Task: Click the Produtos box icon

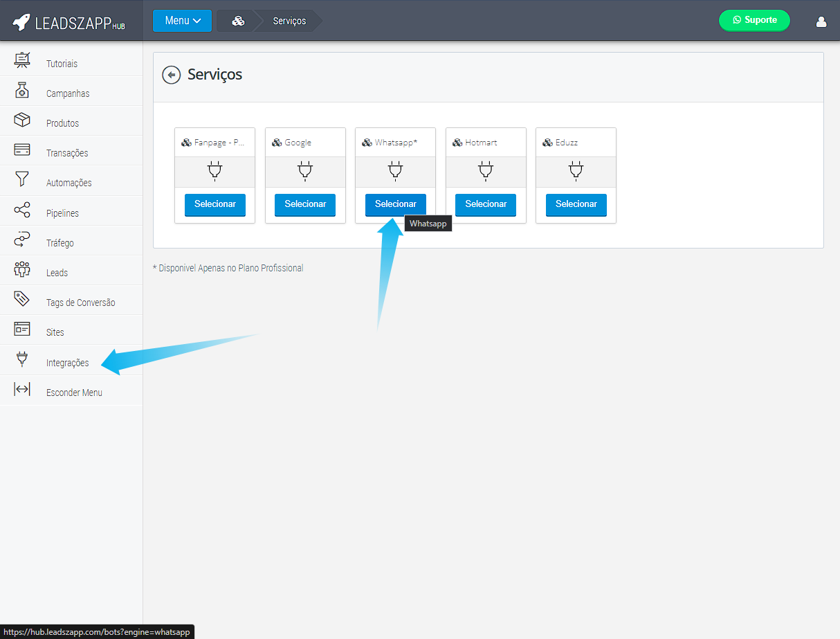Action: pos(22,120)
